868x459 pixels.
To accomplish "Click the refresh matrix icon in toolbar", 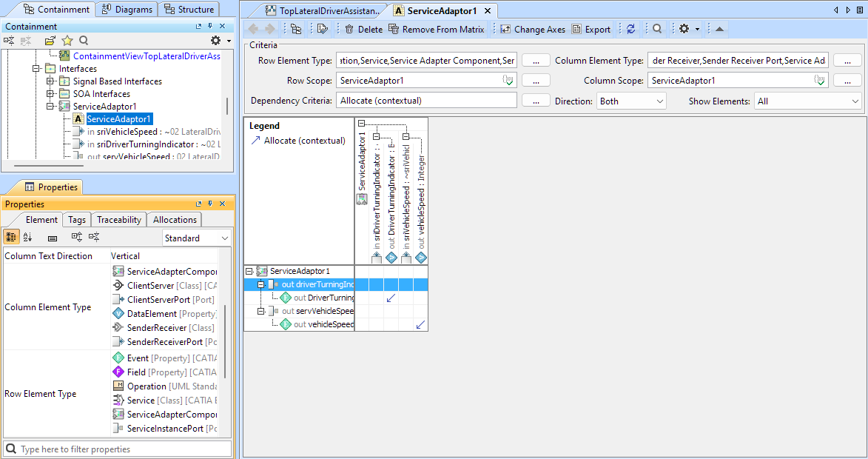I will 630,29.
